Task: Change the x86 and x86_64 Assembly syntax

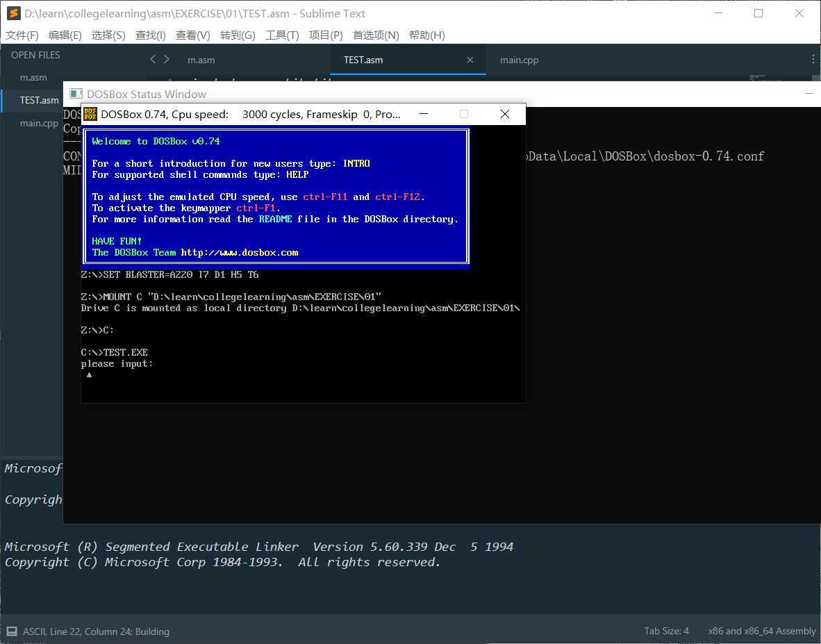Action: tap(762, 631)
